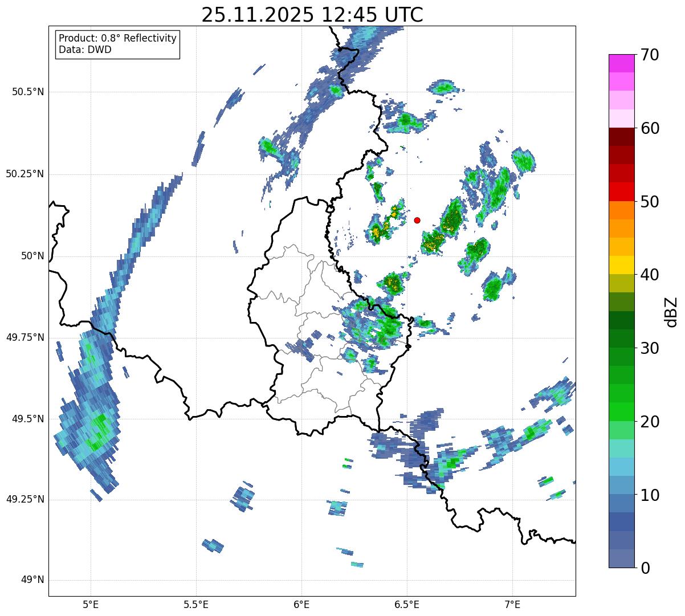The height and width of the screenshot is (616, 685).
Task: Click the colorbar tick label 60
Action: pyautogui.click(x=650, y=128)
